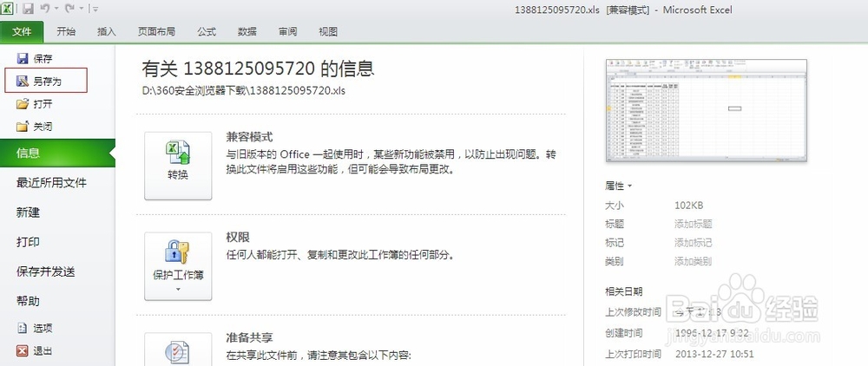Click the 另存为 icon in sidebar
Image resolution: width=868 pixels, height=366 pixels.
coord(23,82)
